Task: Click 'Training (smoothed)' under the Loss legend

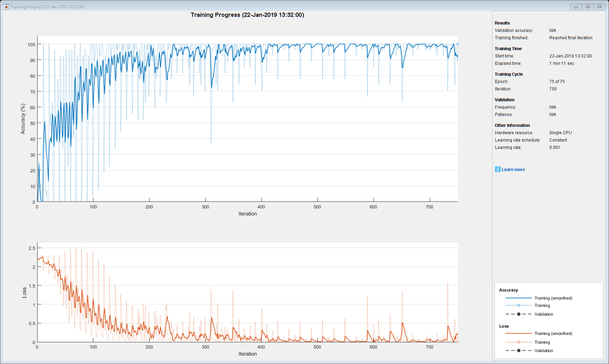Action: click(x=553, y=334)
